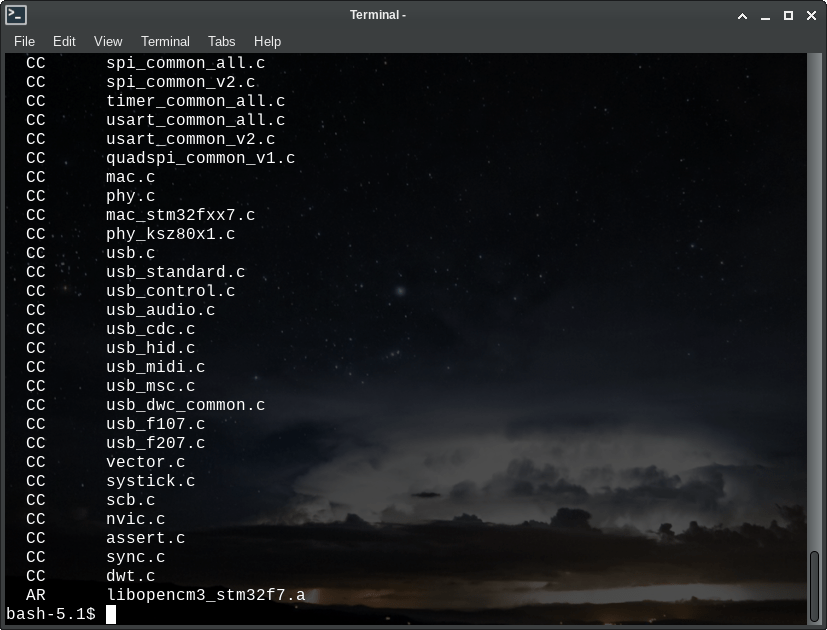This screenshot has height=630, width=827.
Task: Maximize the Terminal window
Action: coord(788,16)
